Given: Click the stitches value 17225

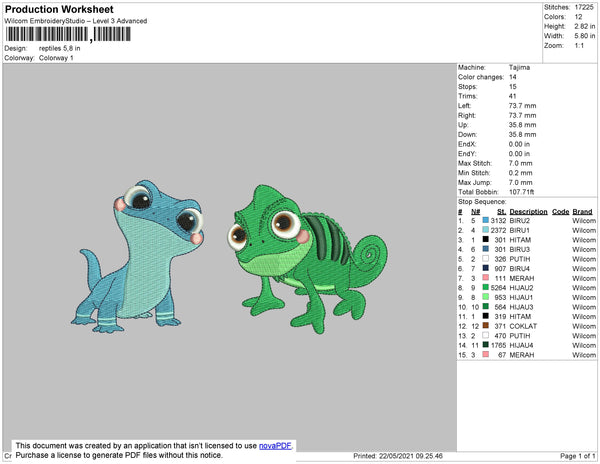Looking at the screenshot, I should pos(584,7).
